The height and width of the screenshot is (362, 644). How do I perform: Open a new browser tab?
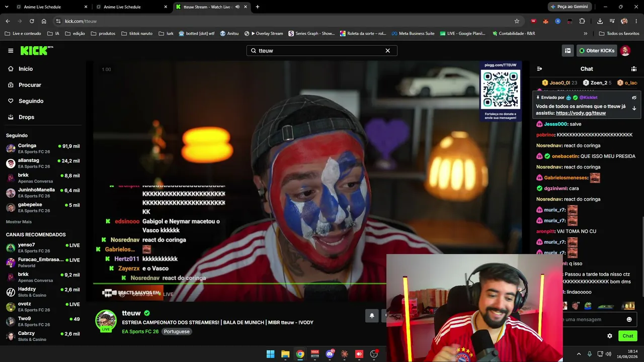[x=258, y=7]
